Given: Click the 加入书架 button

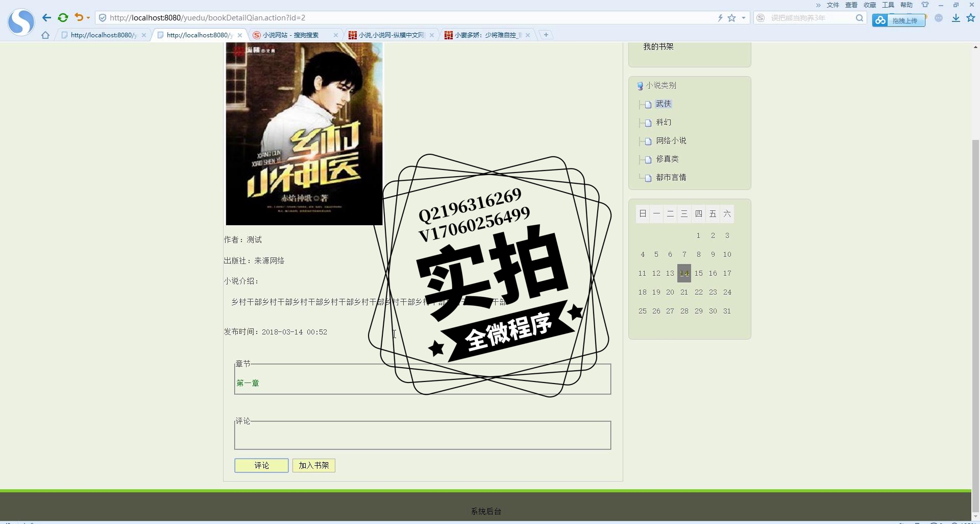Looking at the screenshot, I should [314, 466].
